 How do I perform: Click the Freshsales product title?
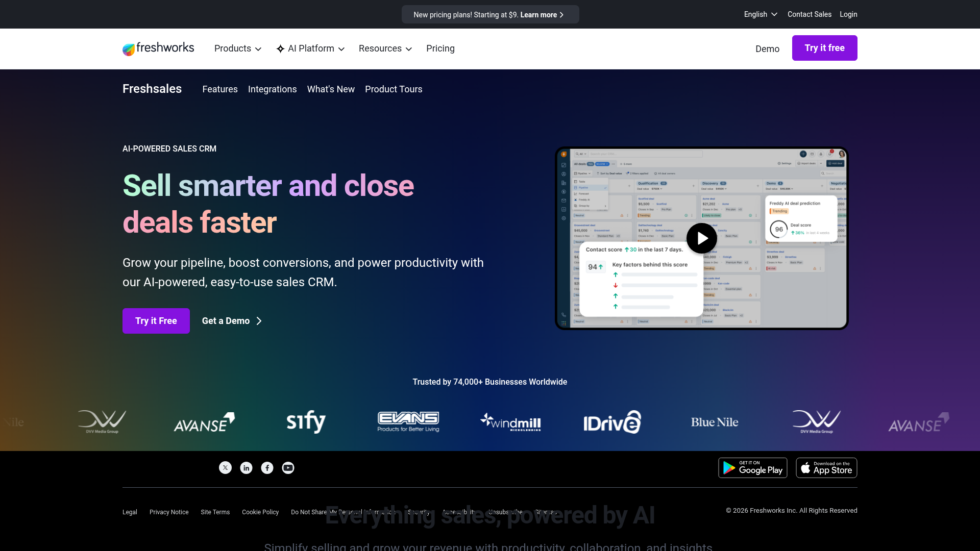pos(152,89)
